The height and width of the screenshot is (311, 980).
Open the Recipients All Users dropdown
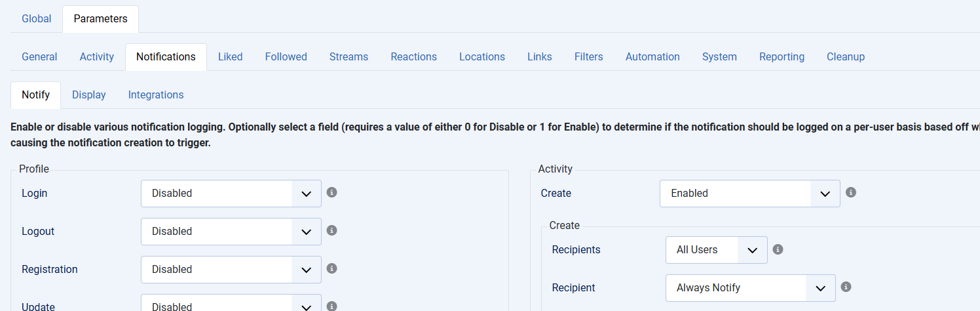pos(717,250)
